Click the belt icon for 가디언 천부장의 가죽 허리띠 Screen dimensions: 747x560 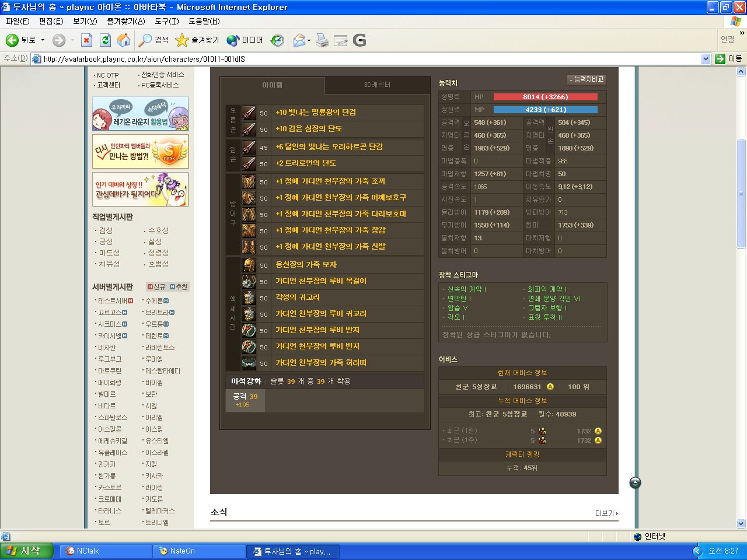249,363
